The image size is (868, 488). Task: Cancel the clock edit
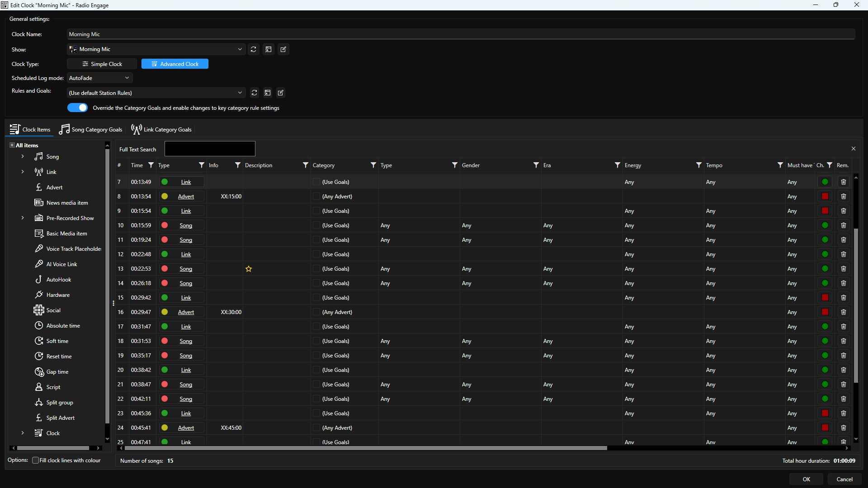[844, 479]
